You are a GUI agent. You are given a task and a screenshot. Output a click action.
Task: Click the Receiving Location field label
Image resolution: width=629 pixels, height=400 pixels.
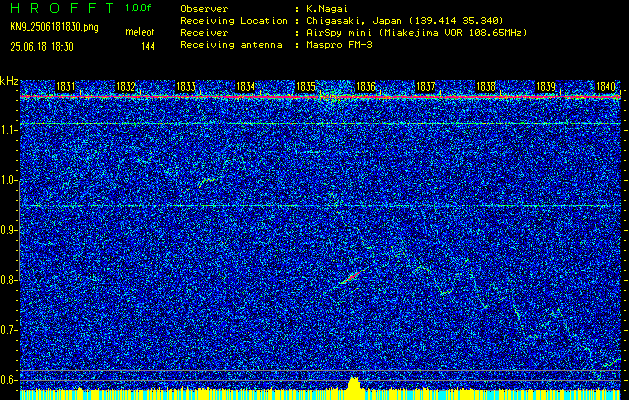234,21
